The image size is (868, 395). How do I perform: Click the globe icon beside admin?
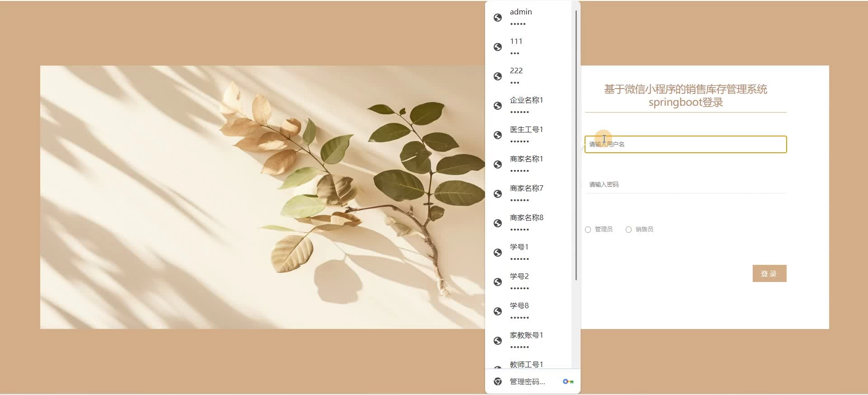498,18
